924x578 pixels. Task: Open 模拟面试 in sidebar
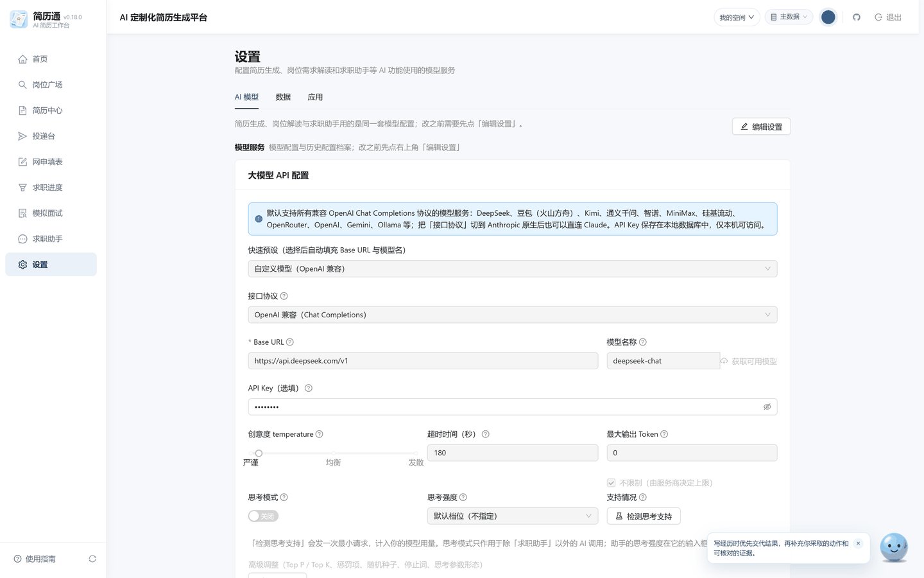click(51, 213)
